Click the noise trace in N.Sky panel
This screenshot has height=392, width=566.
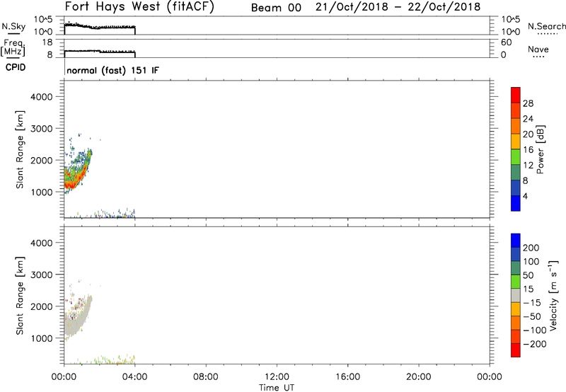pyautogui.click(x=100, y=27)
